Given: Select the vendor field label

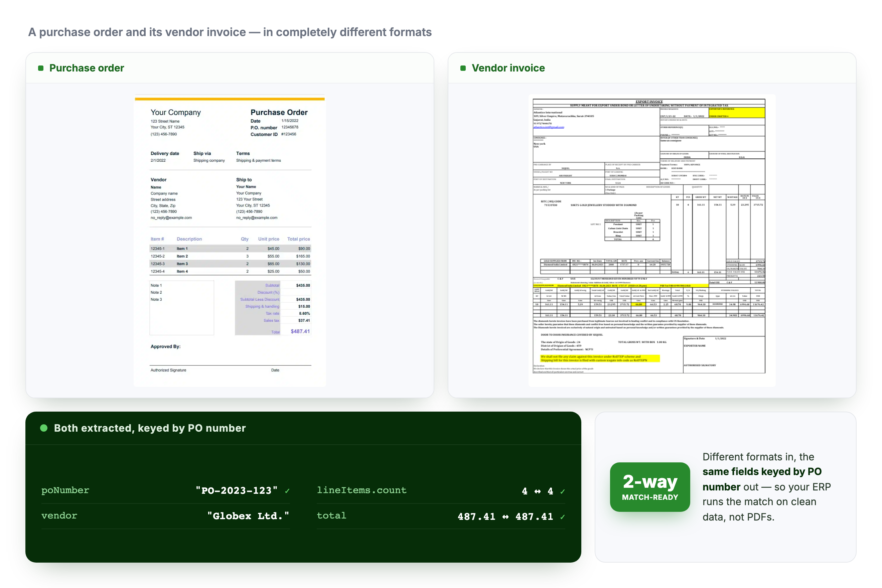Looking at the screenshot, I should (59, 516).
